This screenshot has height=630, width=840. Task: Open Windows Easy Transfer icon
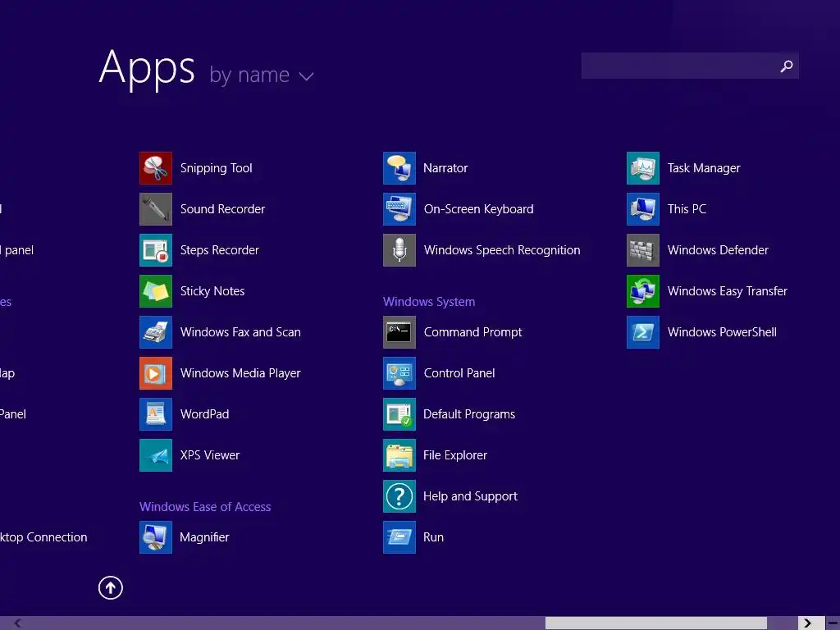643,291
